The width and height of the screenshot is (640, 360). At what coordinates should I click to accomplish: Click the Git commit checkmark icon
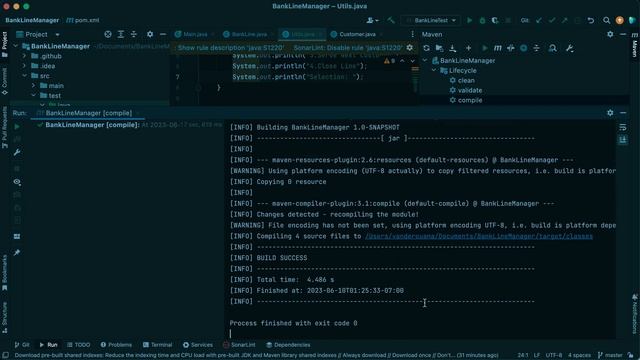551,20
